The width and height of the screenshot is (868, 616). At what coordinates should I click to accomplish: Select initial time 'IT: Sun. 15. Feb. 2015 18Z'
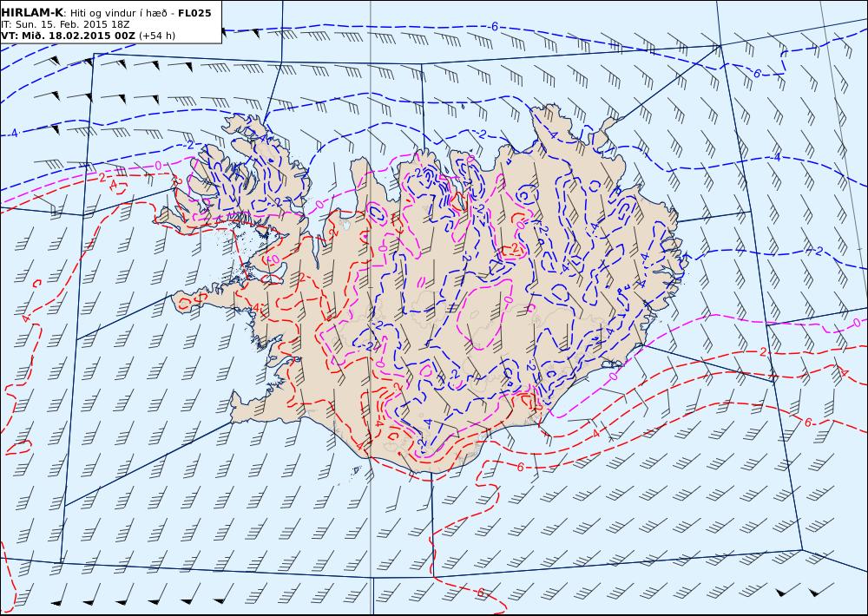pos(65,24)
